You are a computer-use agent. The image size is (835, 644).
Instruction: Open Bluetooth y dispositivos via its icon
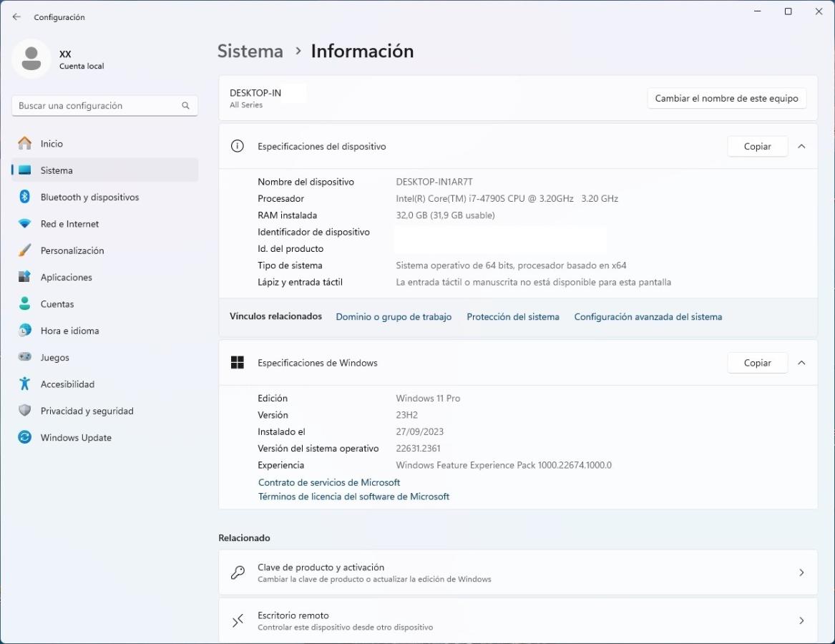pos(25,197)
